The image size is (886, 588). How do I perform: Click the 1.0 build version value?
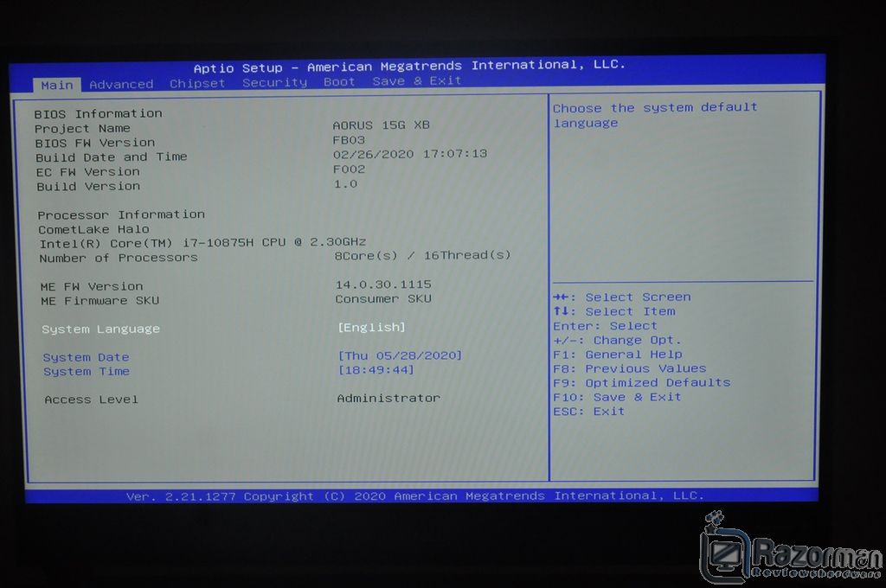(x=345, y=184)
